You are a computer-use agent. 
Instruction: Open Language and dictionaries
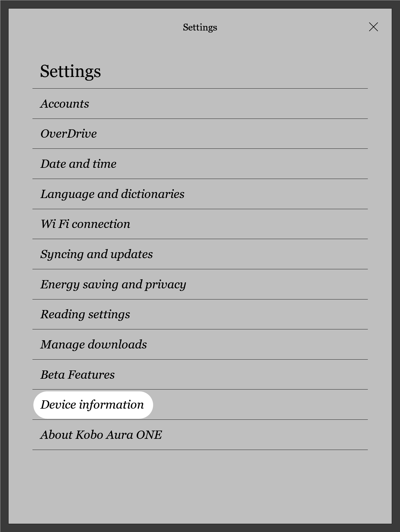[112, 194]
